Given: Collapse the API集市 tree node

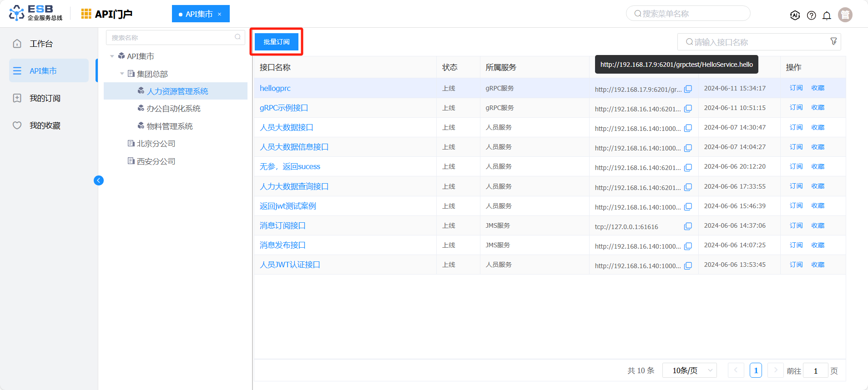Looking at the screenshot, I should pos(112,56).
